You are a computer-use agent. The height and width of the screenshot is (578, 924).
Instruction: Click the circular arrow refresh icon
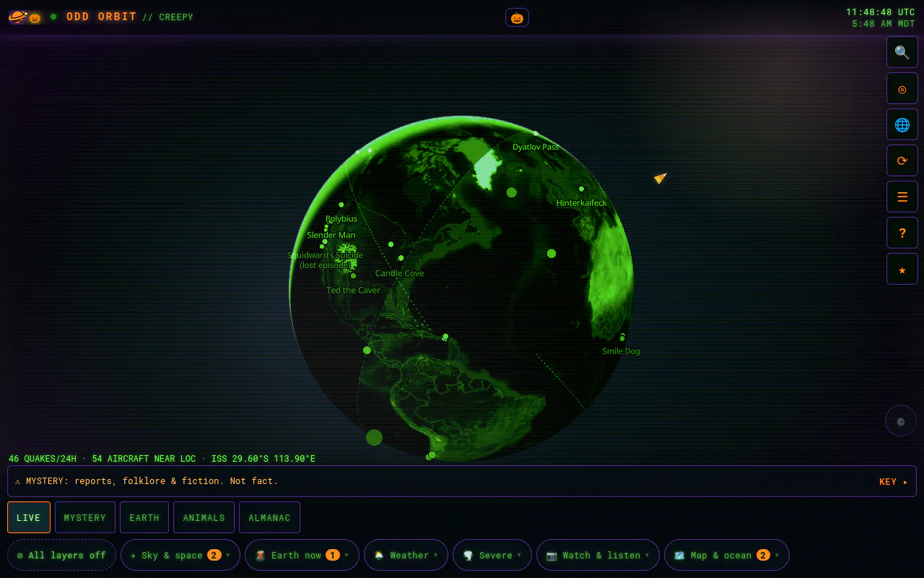pos(902,160)
